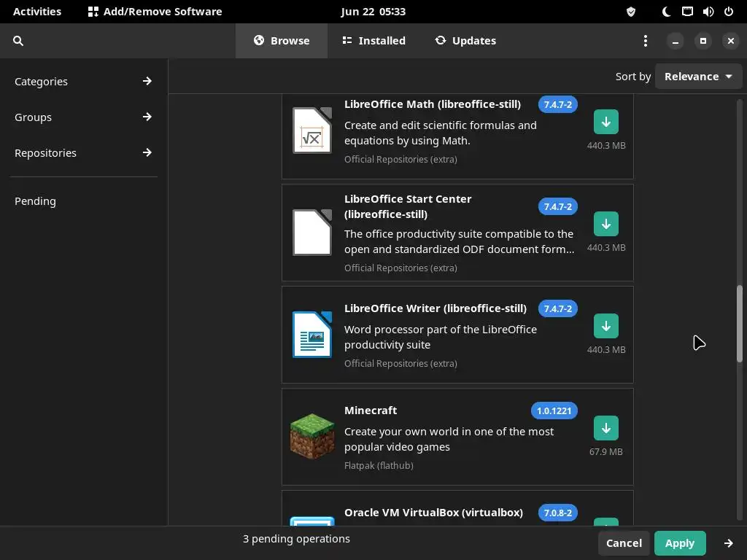Viewport: 747px width, 560px height.
Task: Expand the Repositories sidebar entry
Action: (x=83, y=153)
